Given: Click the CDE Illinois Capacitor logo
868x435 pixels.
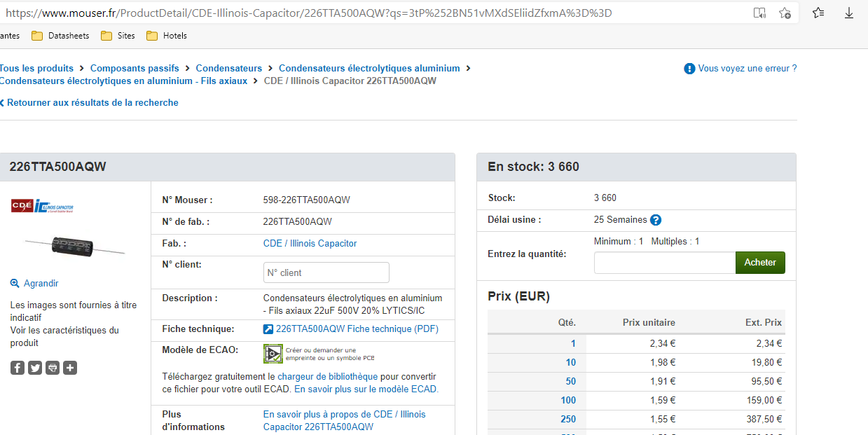Looking at the screenshot, I should (x=42, y=206).
